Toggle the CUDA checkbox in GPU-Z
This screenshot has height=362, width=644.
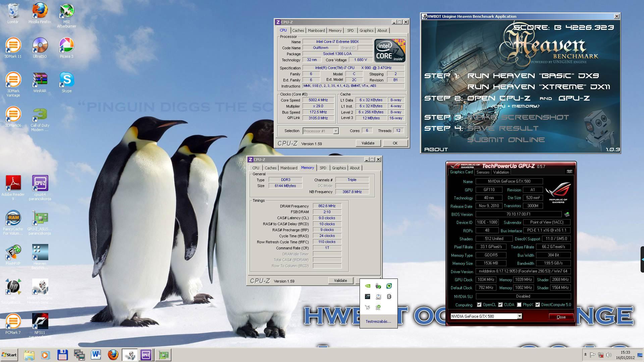pyautogui.click(x=500, y=305)
